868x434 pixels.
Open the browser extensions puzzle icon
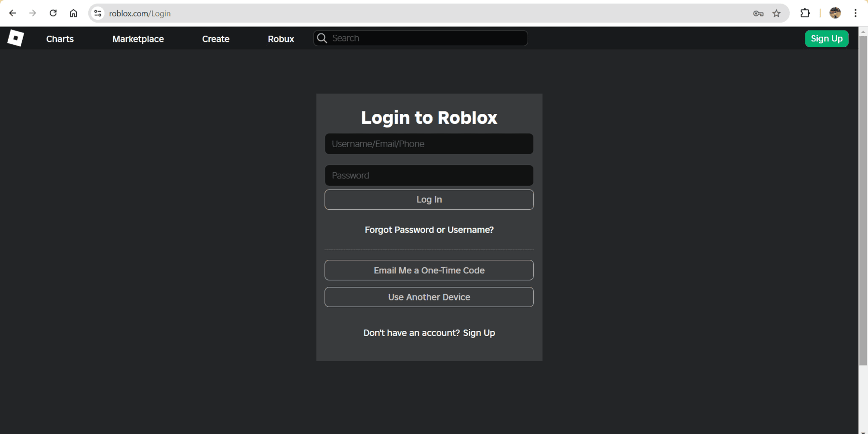pos(805,13)
